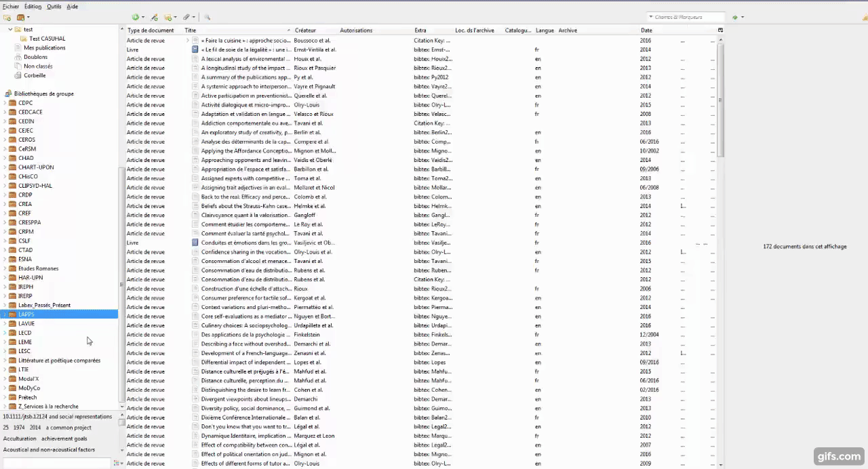This screenshot has width=868, height=469.
Task: Select the LAVUE group library
Action: (x=26, y=323)
